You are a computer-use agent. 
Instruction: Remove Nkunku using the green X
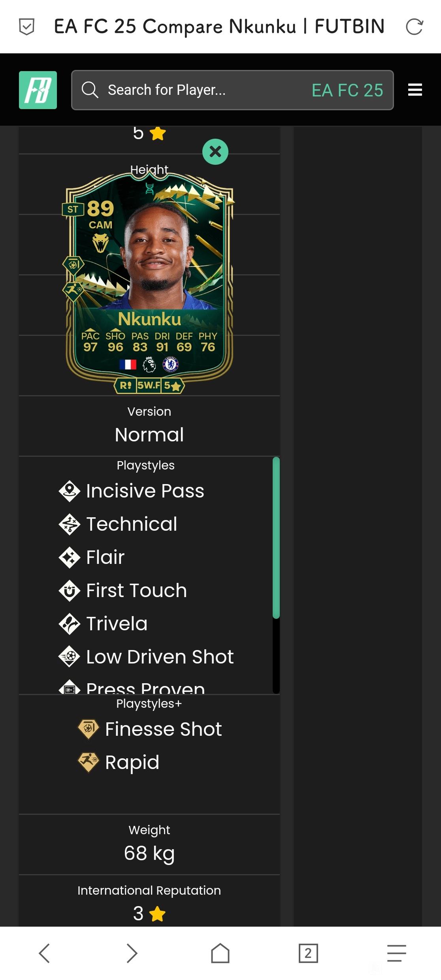tap(215, 152)
